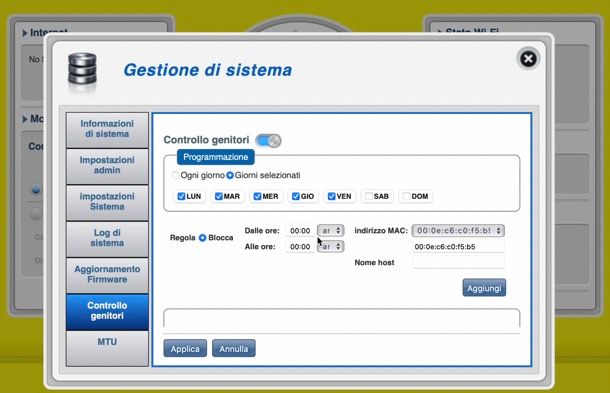Viewport: 610px width, 393px height.
Task: Select Ogni giorno radio option
Action: pos(175,175)
